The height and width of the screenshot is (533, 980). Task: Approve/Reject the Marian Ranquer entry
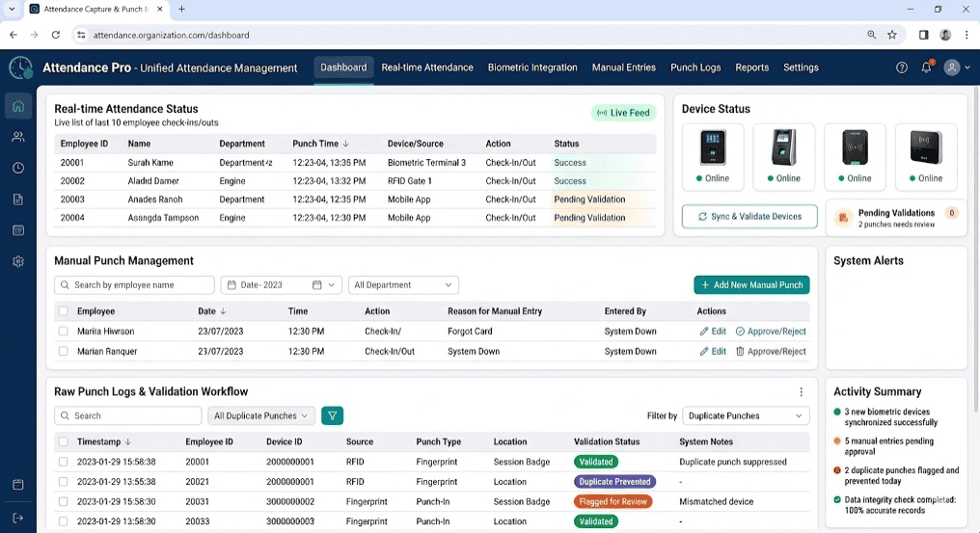coord(771,351)
